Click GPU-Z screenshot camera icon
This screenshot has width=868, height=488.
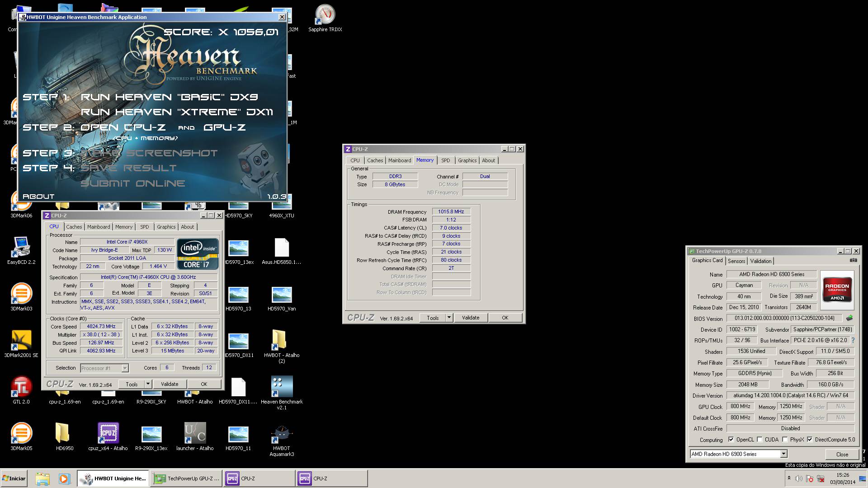(853, 260)
